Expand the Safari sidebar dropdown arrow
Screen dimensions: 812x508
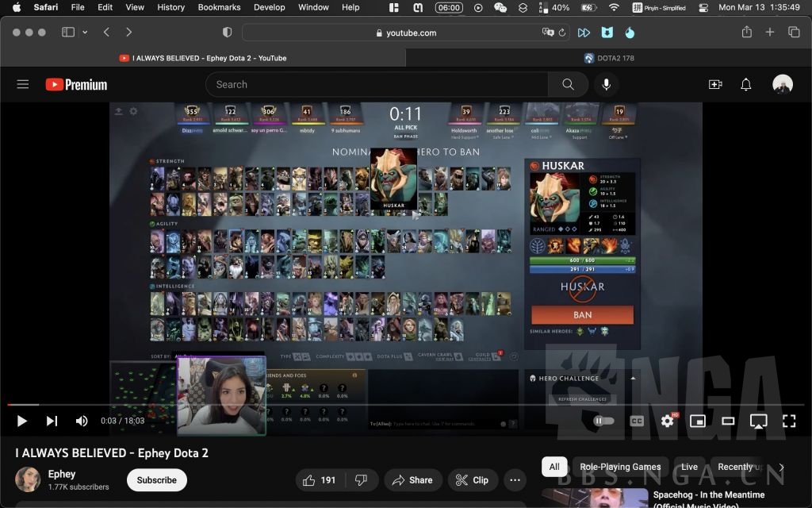click(x=85, y=33)
